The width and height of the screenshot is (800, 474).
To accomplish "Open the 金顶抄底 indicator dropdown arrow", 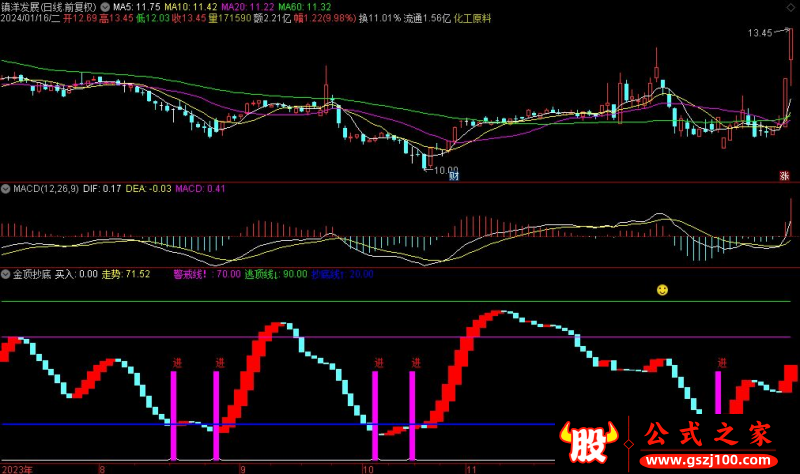I will 6,275.
